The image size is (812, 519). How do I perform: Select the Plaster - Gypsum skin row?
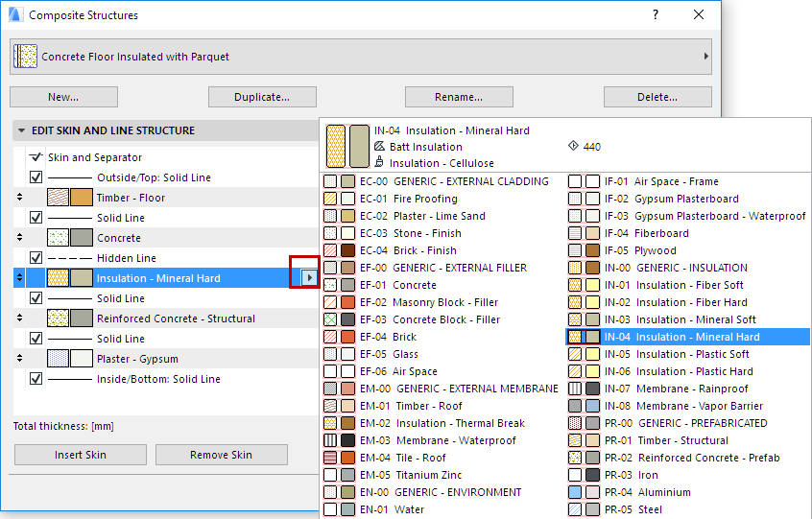166,359
